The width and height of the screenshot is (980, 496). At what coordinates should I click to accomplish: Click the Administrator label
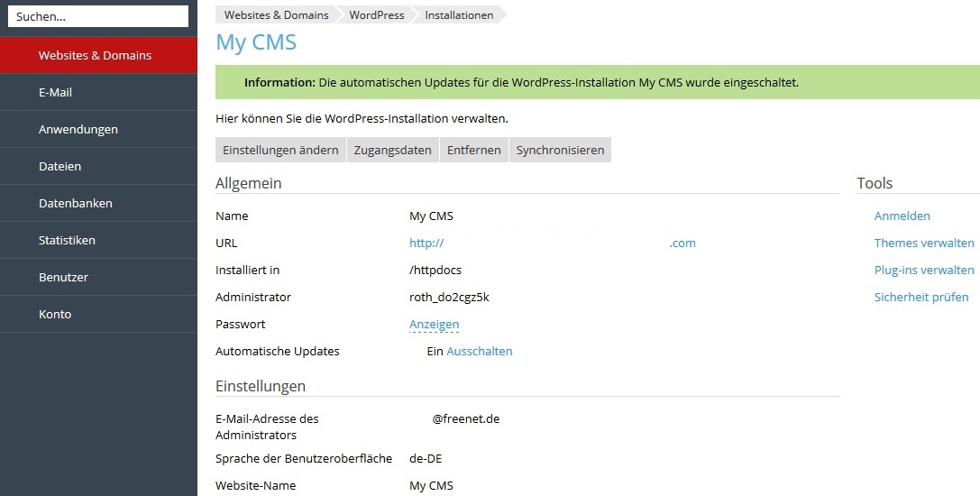(253, 297)
